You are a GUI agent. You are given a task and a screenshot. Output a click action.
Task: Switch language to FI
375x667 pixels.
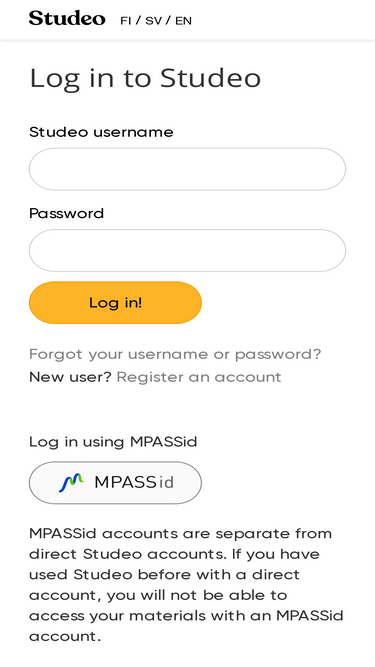[x=125, y=21]
